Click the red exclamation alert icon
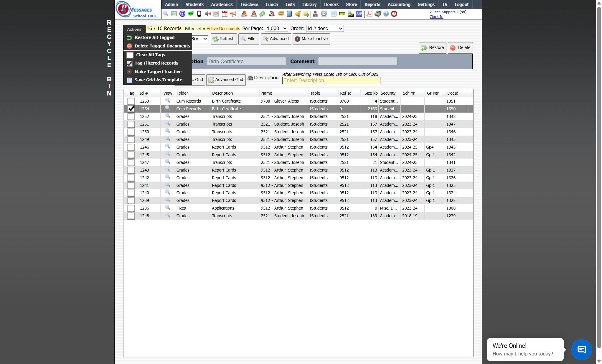 coord(394,14)
